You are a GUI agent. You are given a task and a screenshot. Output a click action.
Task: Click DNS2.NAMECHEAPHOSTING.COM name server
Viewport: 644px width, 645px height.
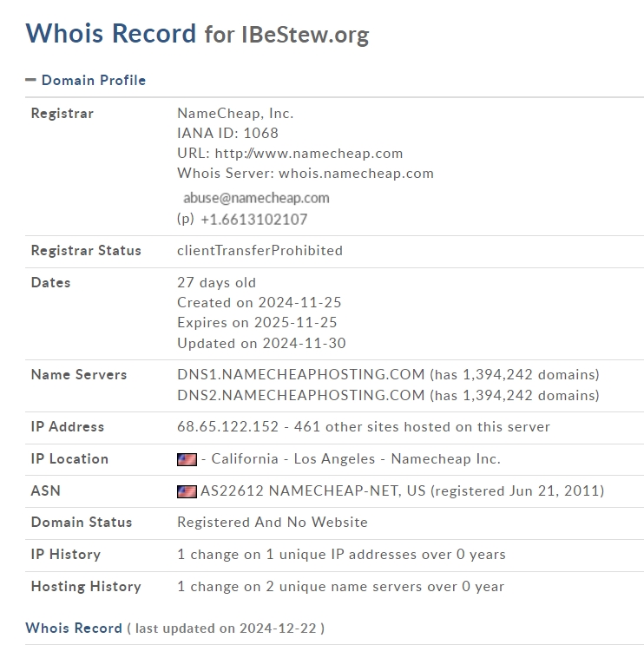300,395
